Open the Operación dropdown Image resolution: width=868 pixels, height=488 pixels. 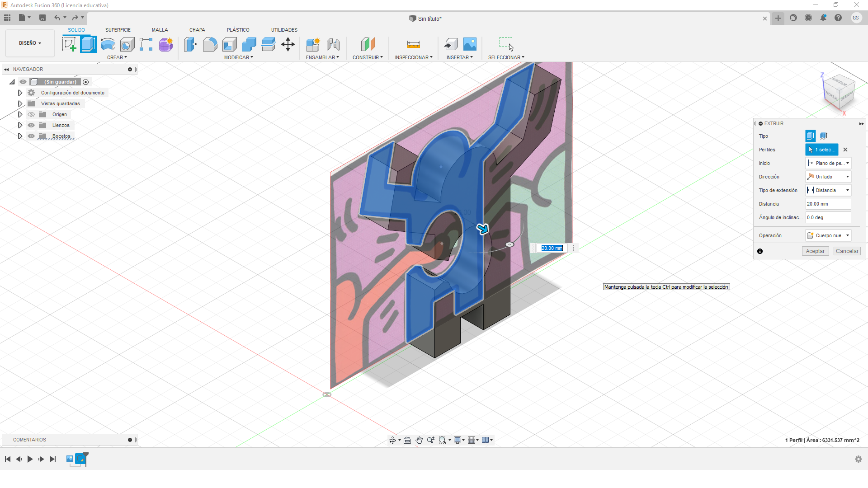pos(828,235)
